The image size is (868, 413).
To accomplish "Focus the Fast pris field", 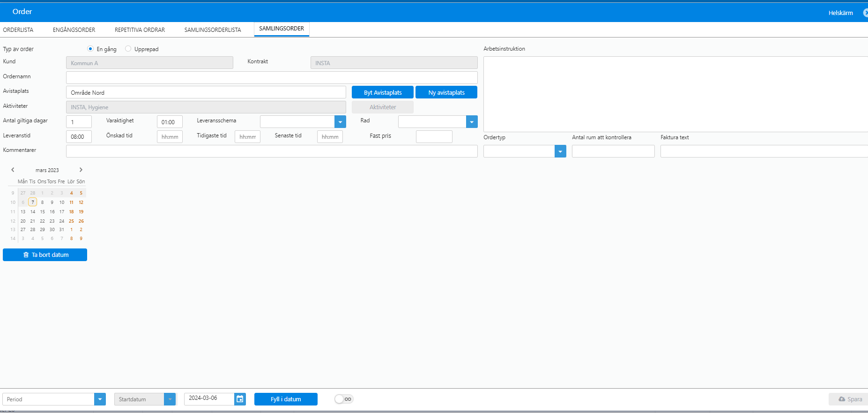I will [x=434, y=136].
